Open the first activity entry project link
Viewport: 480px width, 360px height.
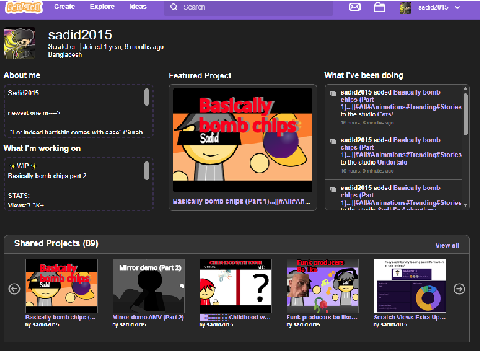click(401, 100)
